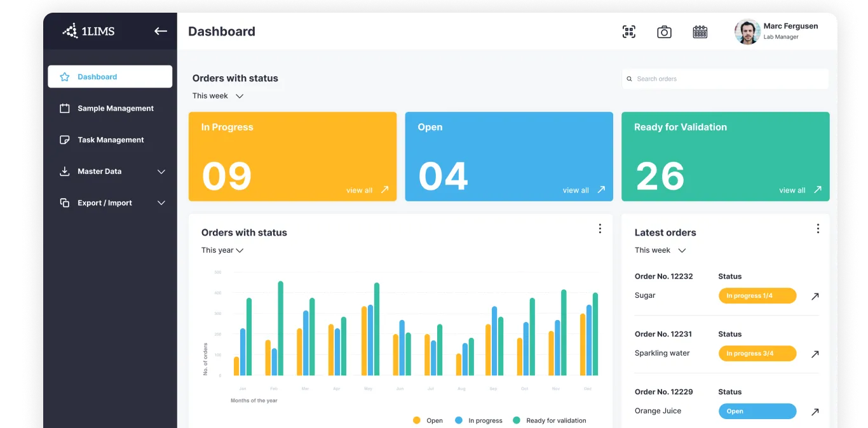Open options menu for Orders with status chart
The width and height of the screenshot is (868, 428).
tap(600, 228)
